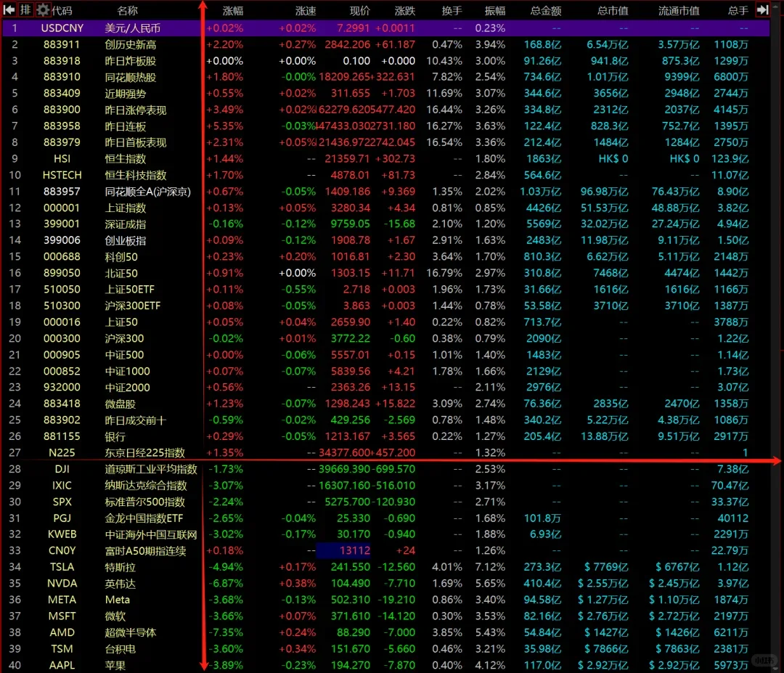This screenshot has width=784, height=673.
Task: Sort by the 名称 column header
Action: [x=127, y=10]
